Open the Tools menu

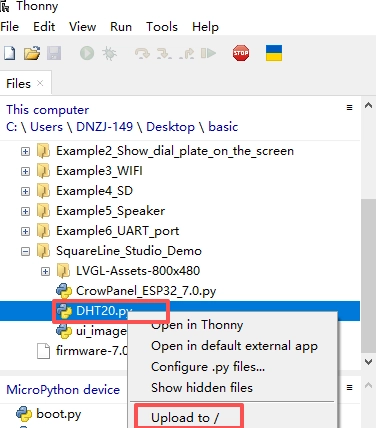pyautogui.click(x=162, y=27)
